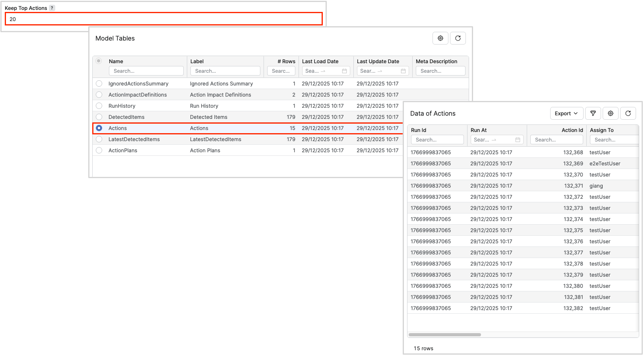
Task: Click filter icon in Data of Actions
Action: [x=593, y=113]
